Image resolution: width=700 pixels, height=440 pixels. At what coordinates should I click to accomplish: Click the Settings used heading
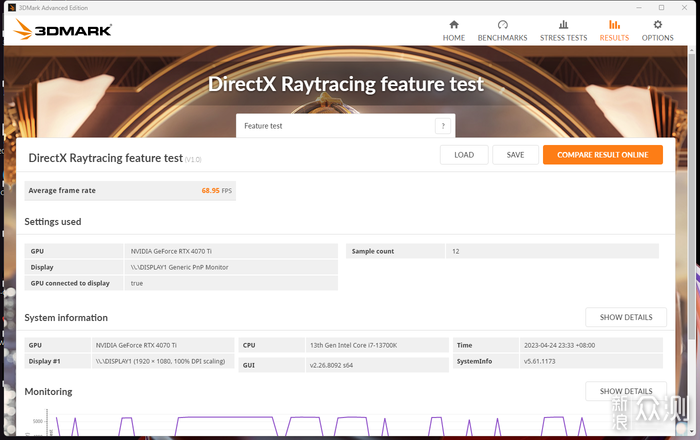[53, 222]
